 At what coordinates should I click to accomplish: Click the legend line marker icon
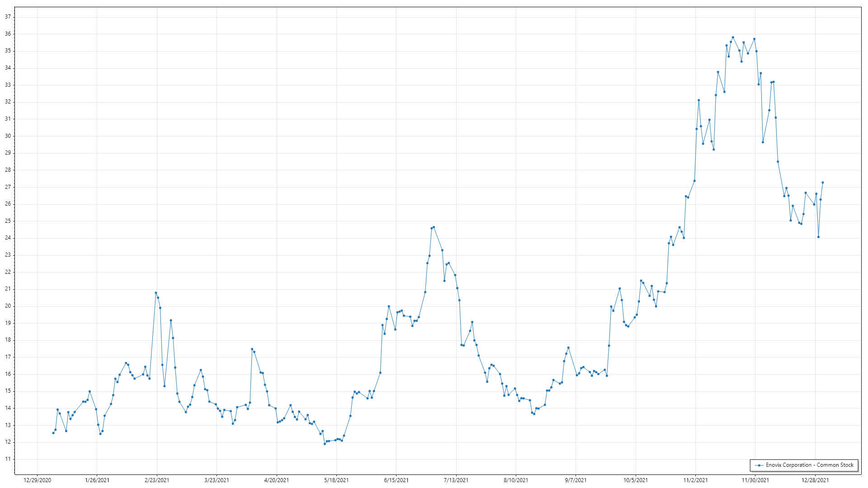coord(759,465)
